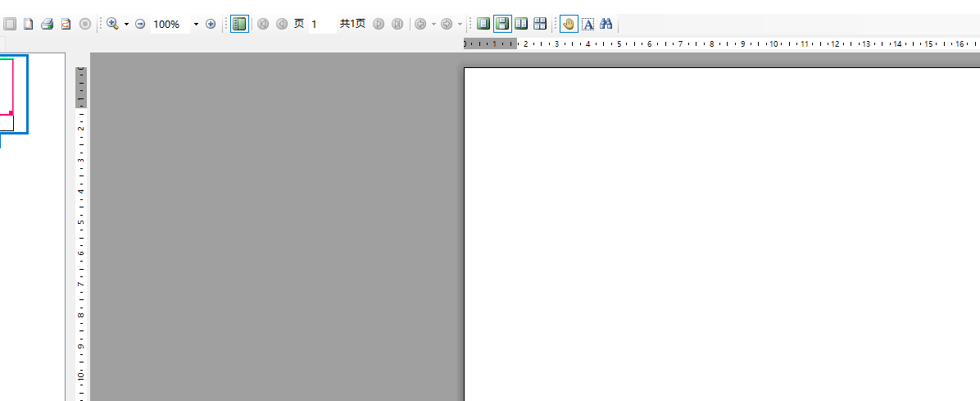Click the magnifier zoom tool icon

coord(112,24)
